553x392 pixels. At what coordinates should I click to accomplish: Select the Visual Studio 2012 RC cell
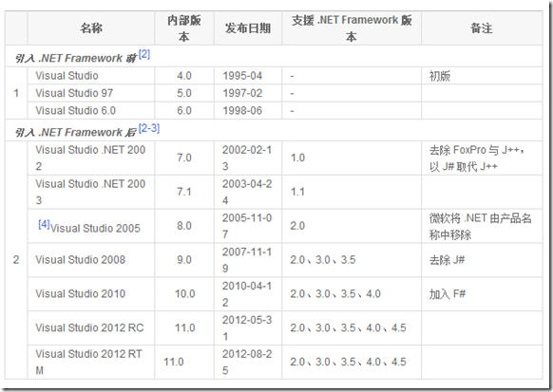[91, 327]
